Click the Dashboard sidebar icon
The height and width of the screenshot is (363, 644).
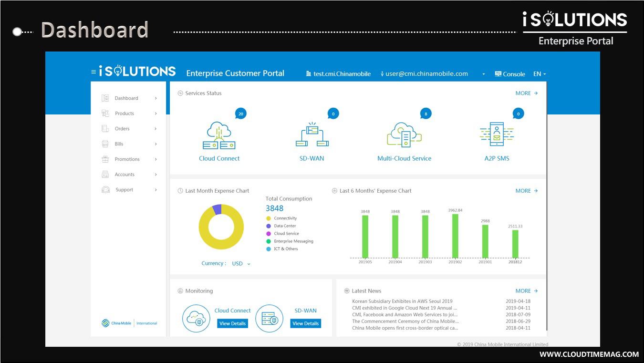105,98
